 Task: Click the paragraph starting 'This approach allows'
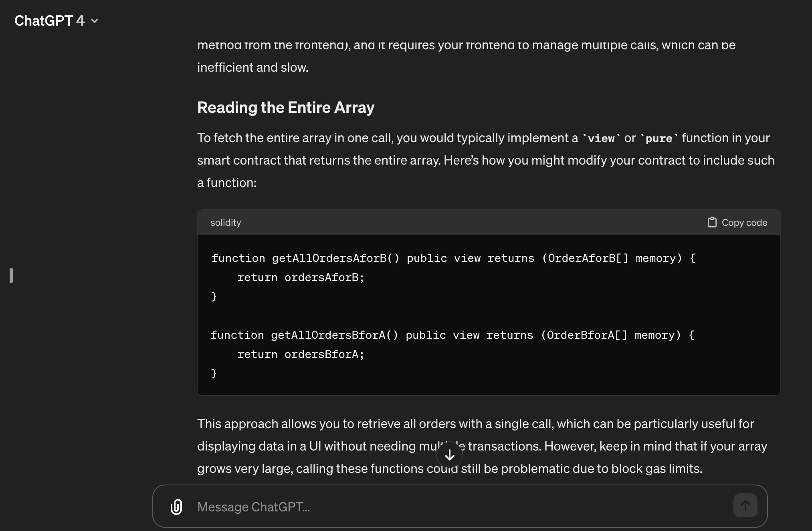coord(482,446)
